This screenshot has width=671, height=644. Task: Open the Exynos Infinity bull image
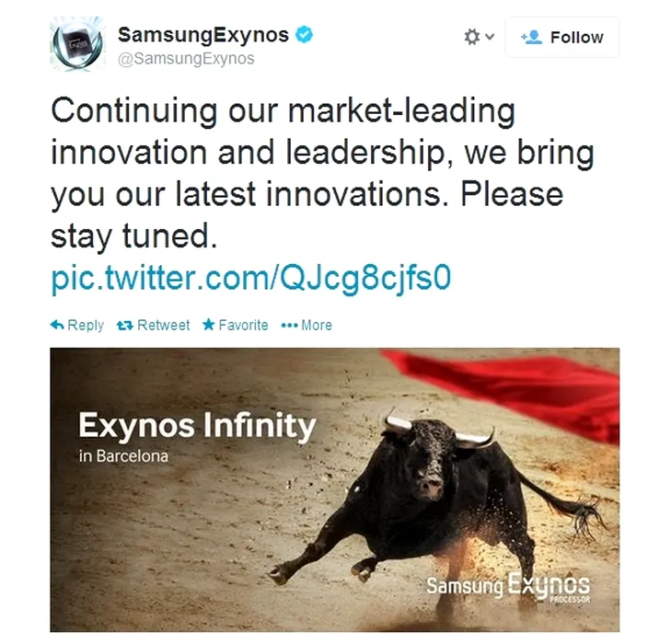(335, 490)
